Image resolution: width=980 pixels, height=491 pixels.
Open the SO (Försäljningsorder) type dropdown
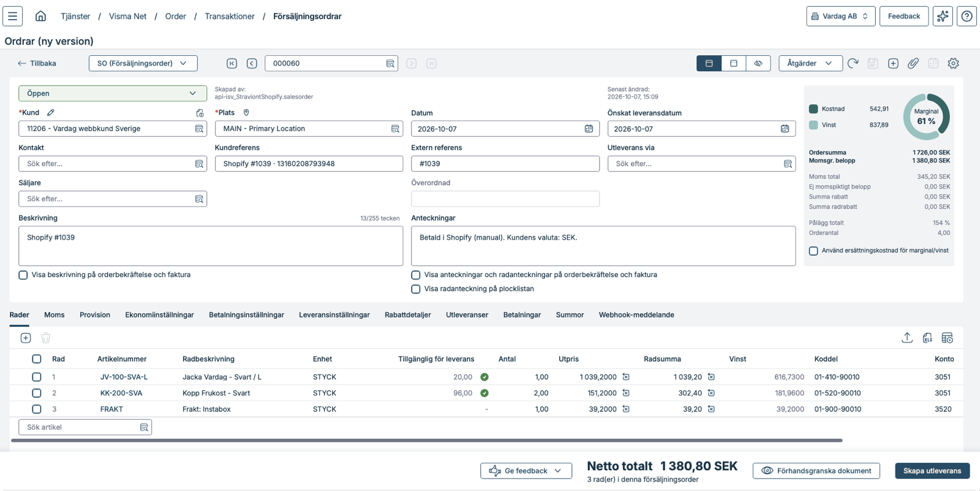click(x=143, y=63)
